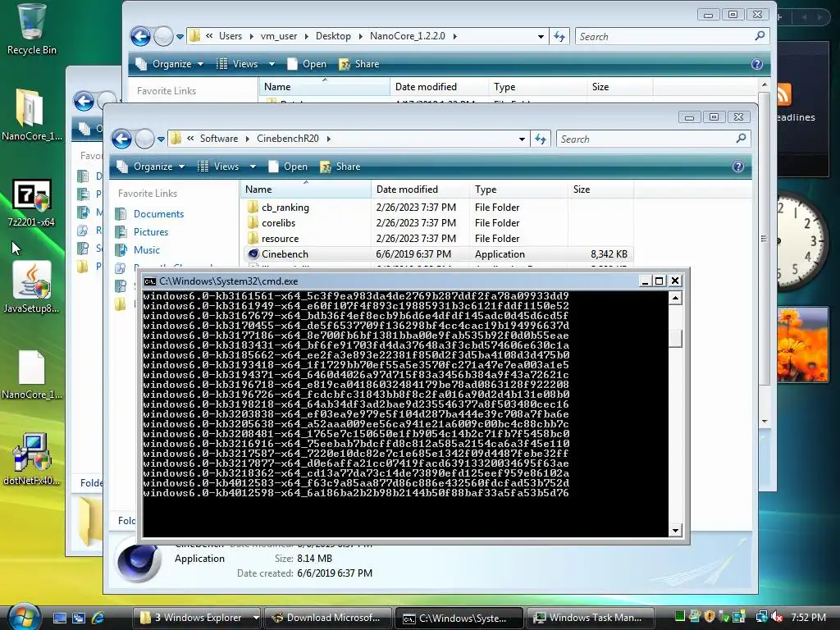Refresh the CinebenchR20 folder view
The height and width of the screenshot is (630, 840).
coord(541,139)
